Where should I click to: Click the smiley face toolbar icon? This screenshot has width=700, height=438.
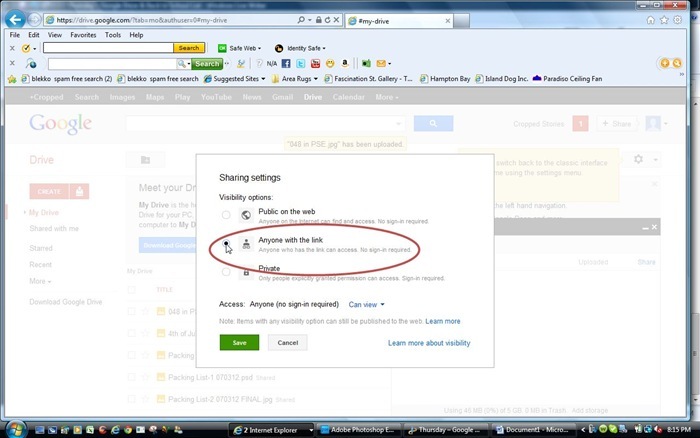coord(330,63)
